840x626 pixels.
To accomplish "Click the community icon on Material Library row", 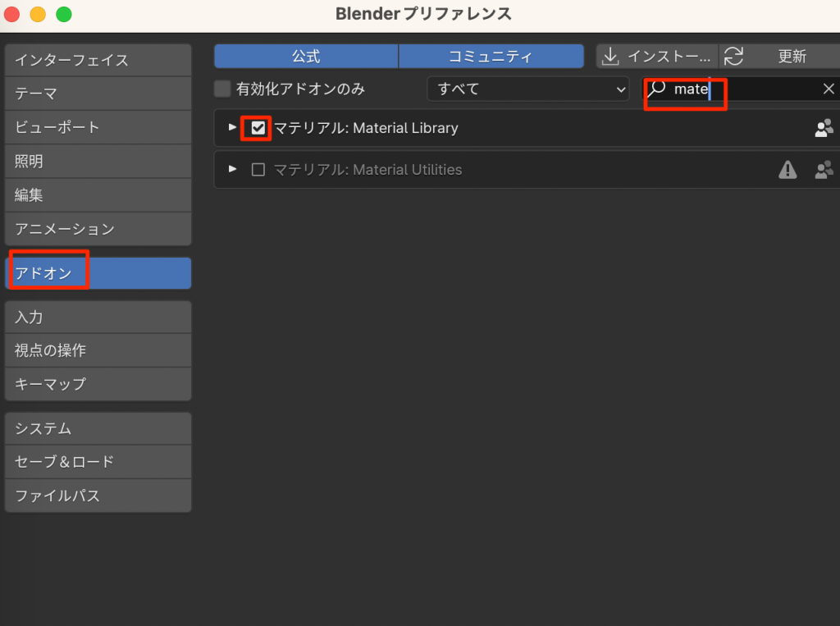I will (824, 128).
